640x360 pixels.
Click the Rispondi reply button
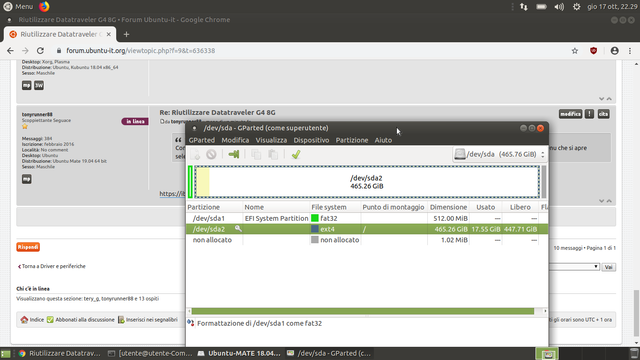coord(28,247)
